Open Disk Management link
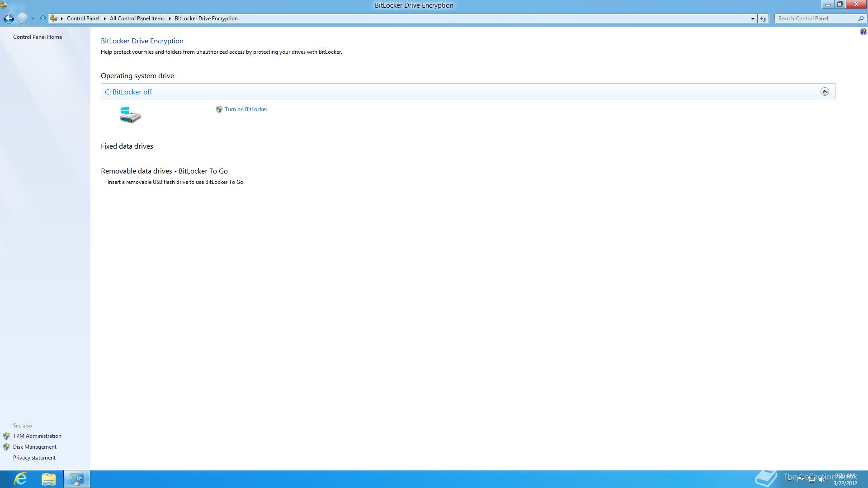868x488 pixels. click(35, 447)
